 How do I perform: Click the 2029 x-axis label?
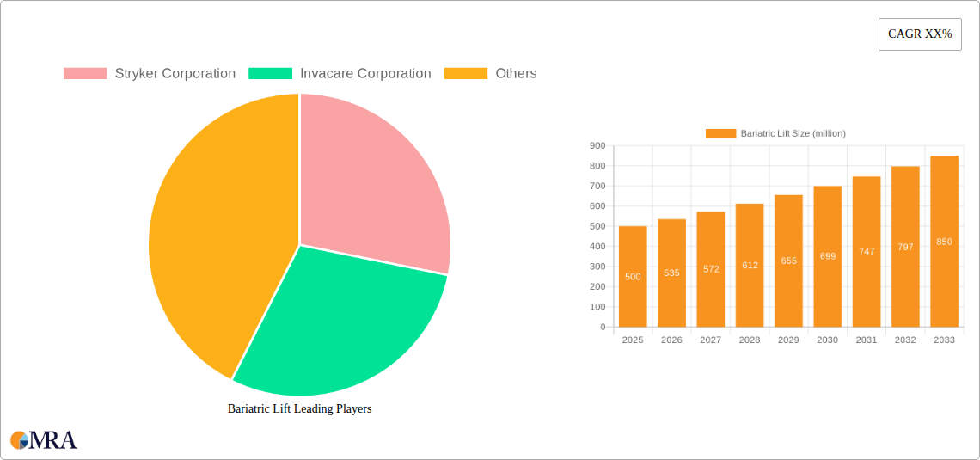[789, 340]
